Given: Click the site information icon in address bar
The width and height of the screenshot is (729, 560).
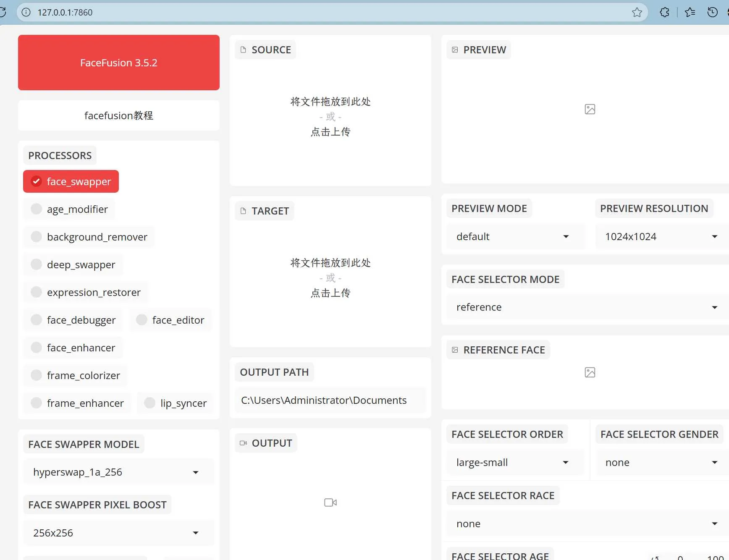Looking at the screenshot, I should click(26, 12).
